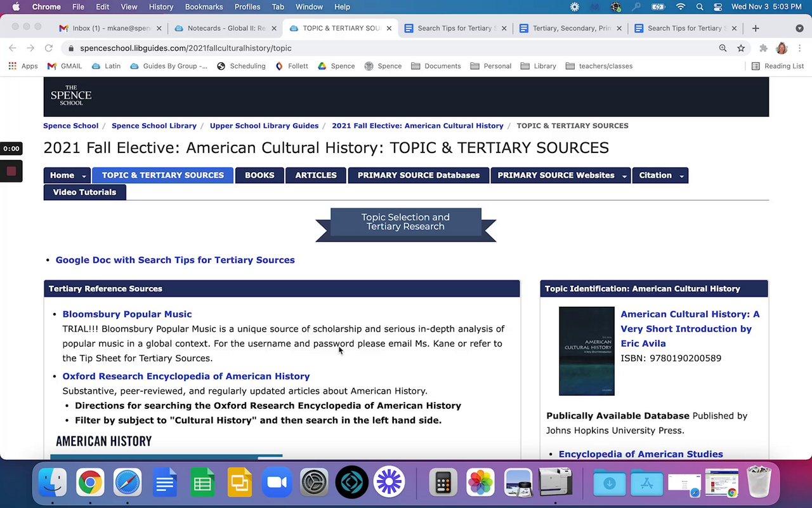Image resolution: width=812 pixels, height=508 pixels.
Task: Open Photos from the dock
Action: 480,483
